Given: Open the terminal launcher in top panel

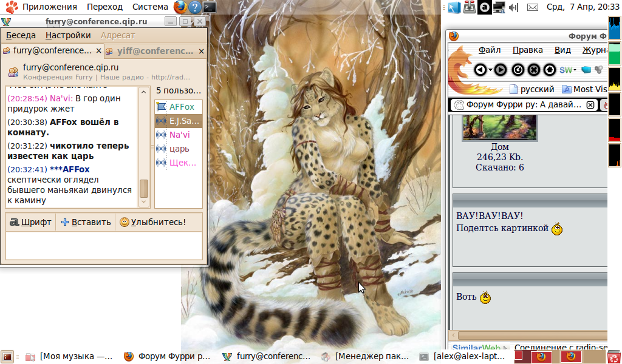Looking at the screenshot, I should point(210,7).
